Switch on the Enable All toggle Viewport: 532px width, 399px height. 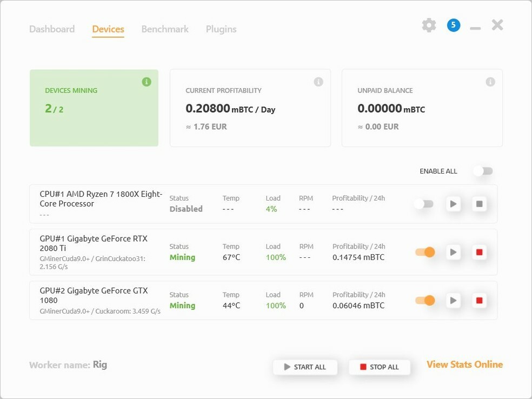(x=483, y=170)
